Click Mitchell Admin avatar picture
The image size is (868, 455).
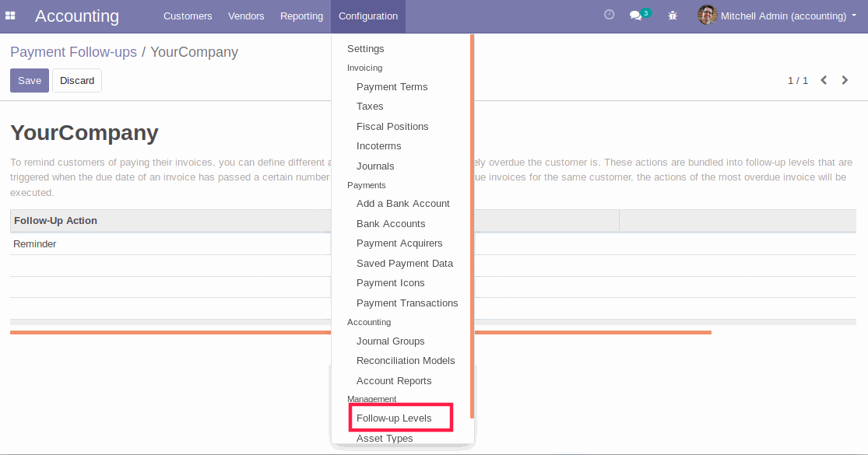click(x=707, y=15)
